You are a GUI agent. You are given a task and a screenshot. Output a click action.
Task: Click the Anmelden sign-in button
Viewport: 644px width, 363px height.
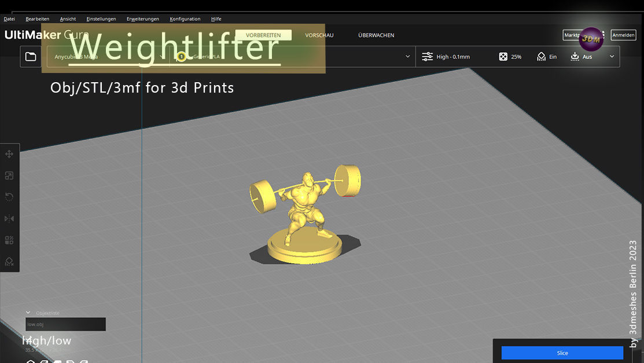tap(623, 35)
